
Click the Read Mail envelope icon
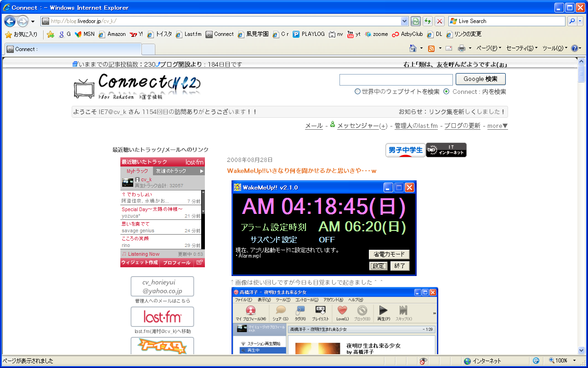tap(449, 48)
